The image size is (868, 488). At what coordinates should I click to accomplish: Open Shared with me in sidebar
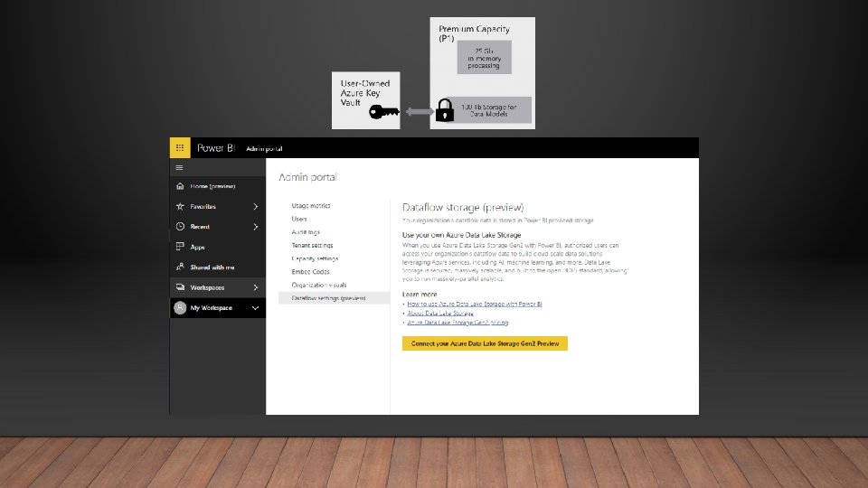(x=218, y=267)
